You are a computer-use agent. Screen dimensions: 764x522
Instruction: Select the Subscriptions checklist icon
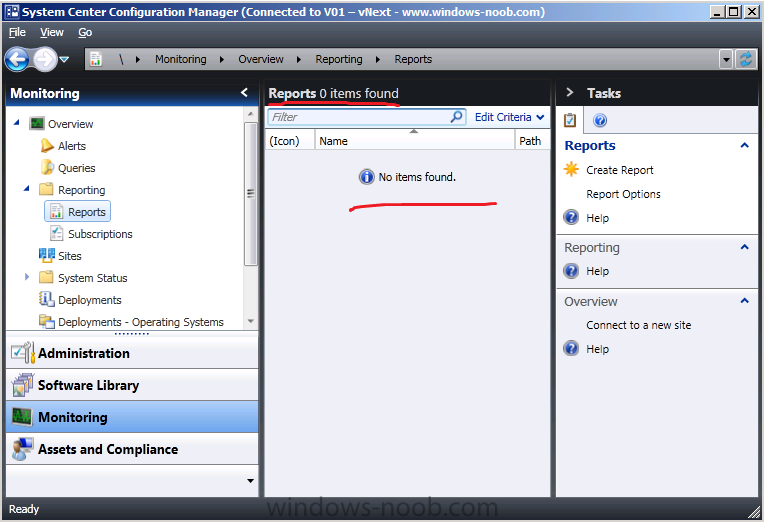click(x=57, y=233)
